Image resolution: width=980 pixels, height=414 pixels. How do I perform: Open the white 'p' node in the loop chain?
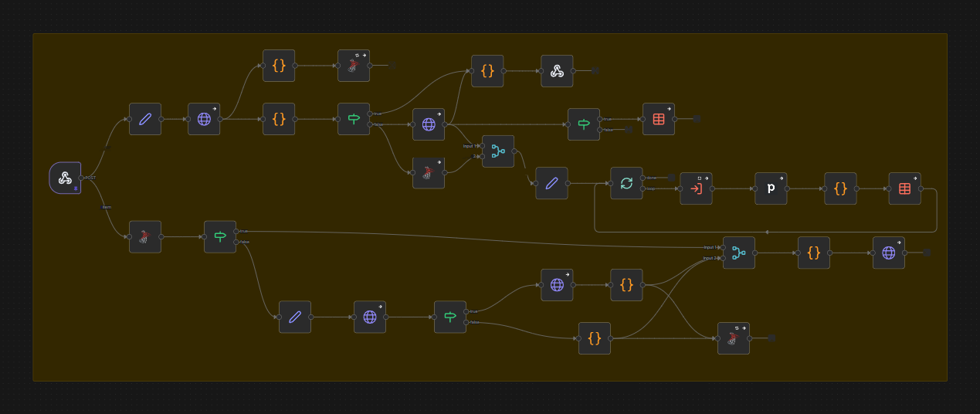(771, 188)
